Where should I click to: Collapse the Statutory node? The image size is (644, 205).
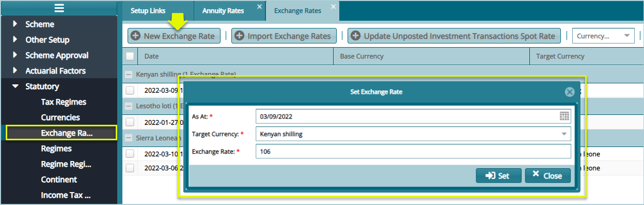click(x=15, y=86)
